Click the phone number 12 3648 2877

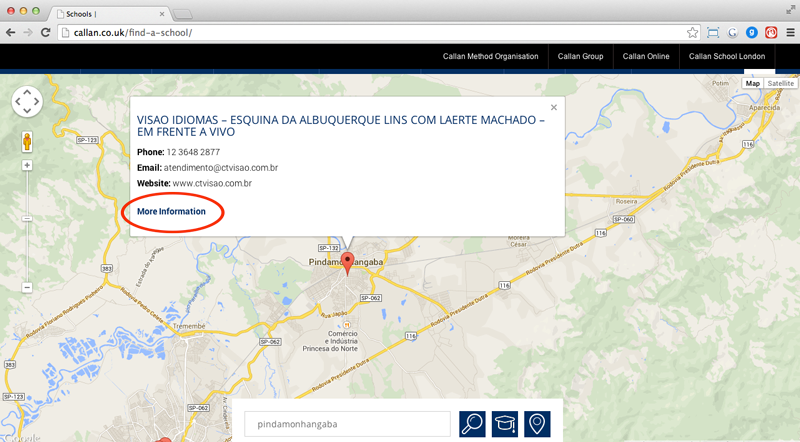[193, 152]
